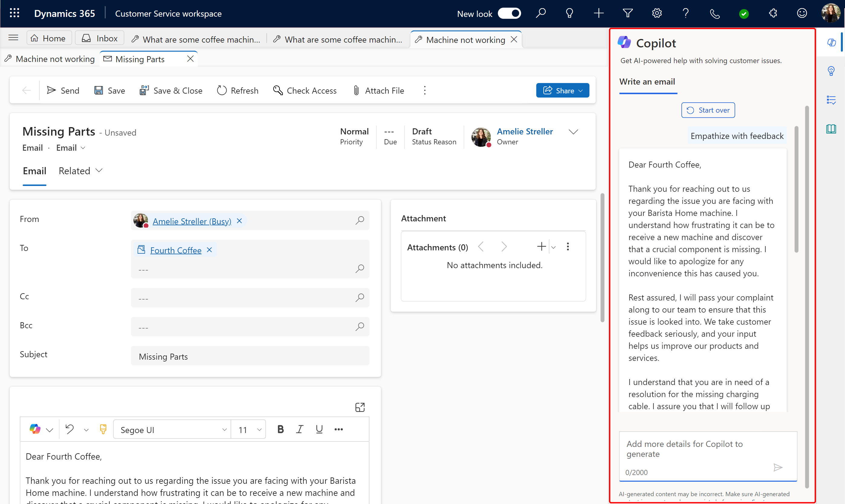Click the Italic formatting icon
The image size is (845, 504).
pos(300,430)
